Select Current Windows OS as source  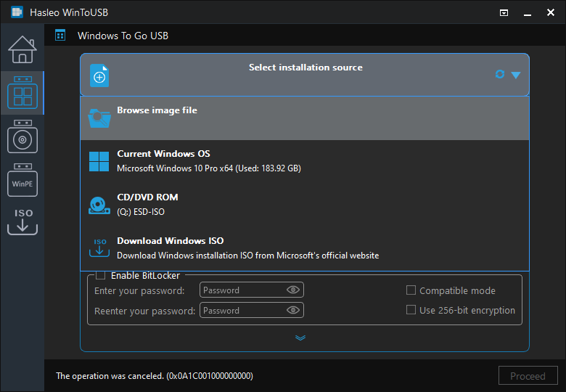[x=305, y=161]
